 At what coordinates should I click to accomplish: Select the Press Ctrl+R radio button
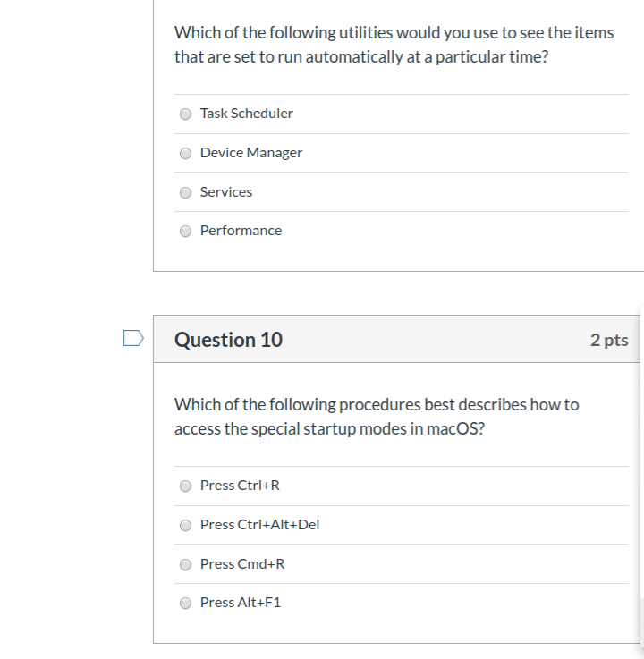click(185, 486)
